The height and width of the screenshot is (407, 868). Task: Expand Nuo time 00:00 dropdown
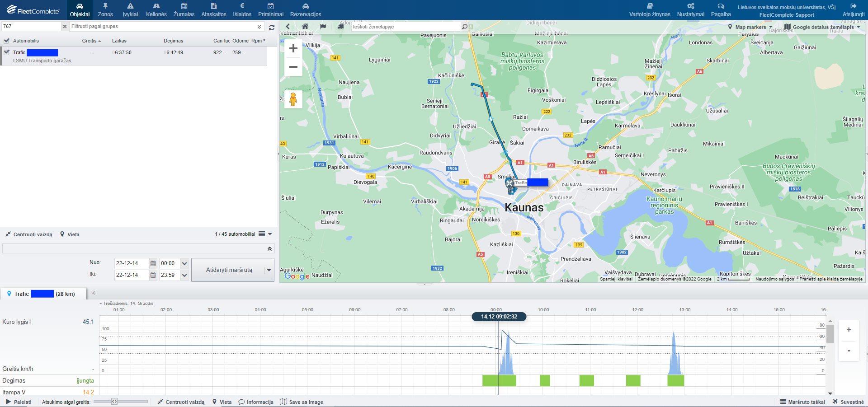[x=184, y=263]
